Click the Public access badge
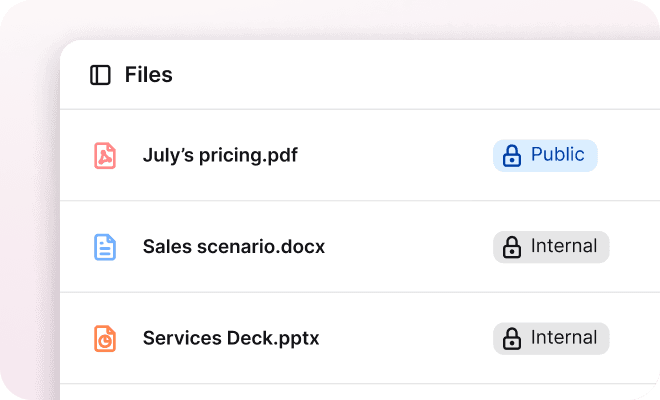 click(545, 156)
